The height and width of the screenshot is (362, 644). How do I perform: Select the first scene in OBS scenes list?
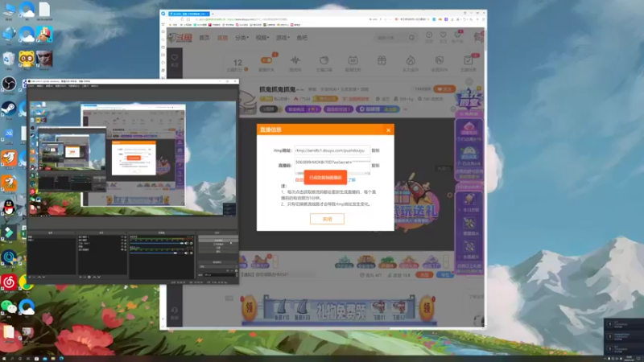(52, 237)
